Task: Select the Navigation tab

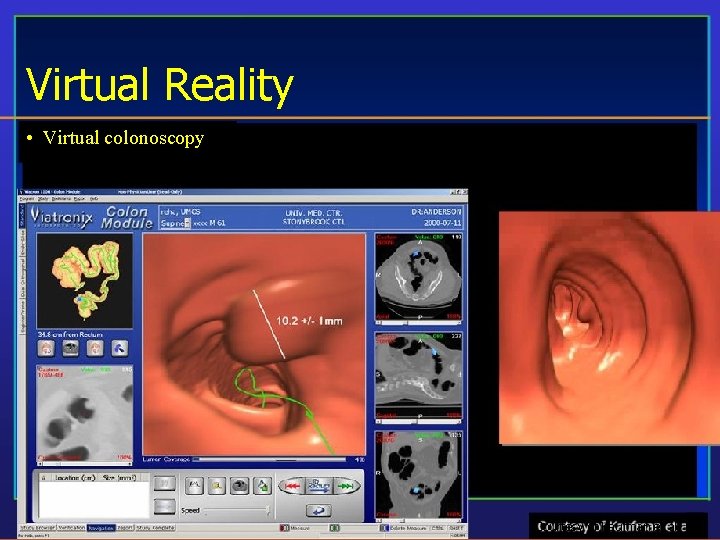Action: [101, 528]
